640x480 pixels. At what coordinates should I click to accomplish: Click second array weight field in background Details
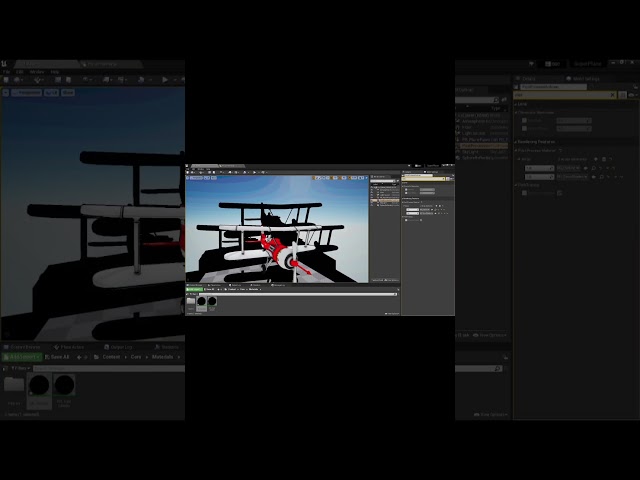[540, 177]
